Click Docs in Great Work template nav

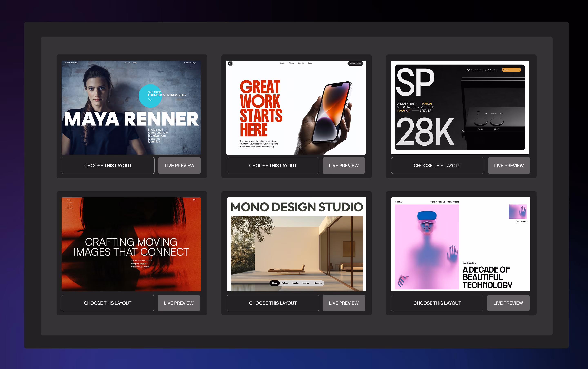[x=310, y=63]
